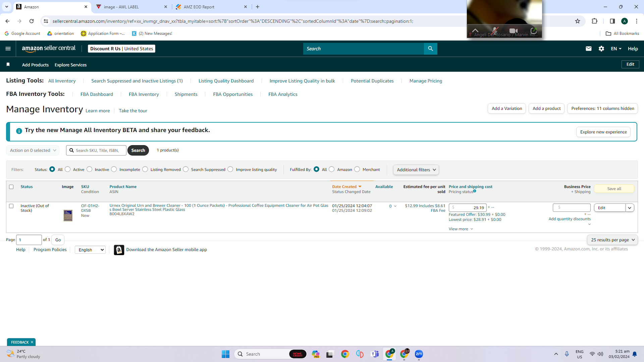The height and width of the screenshot is (362, 644).
Task: Click the bookmark flag icon in navbar
Action: click(x=8, y=64)
